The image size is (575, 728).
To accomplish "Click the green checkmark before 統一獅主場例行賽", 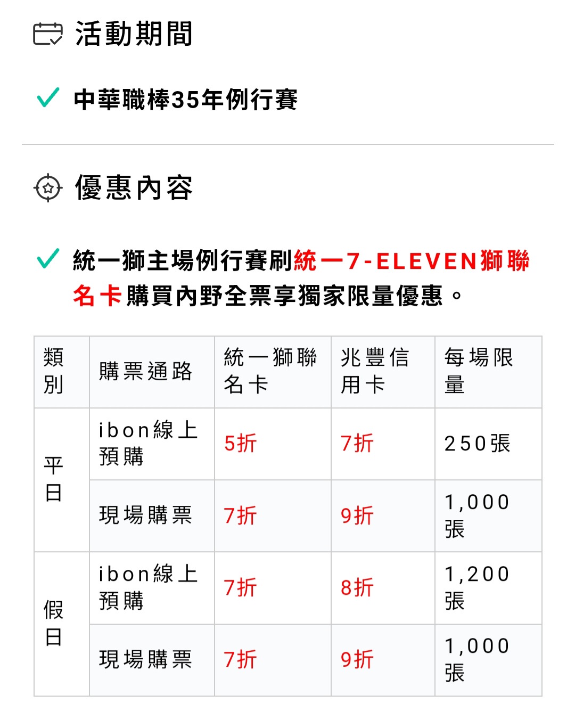I will (x=48, y=258).
